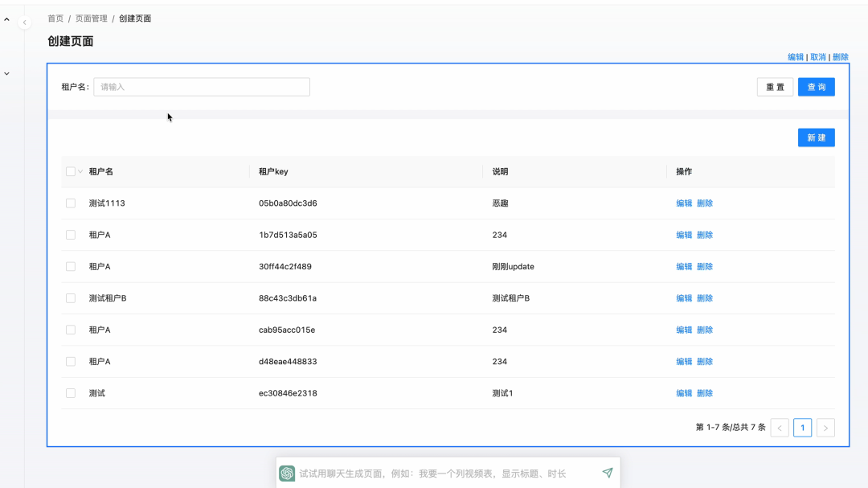
Task: Click the 租户名 column header
Action: point(101,172)
